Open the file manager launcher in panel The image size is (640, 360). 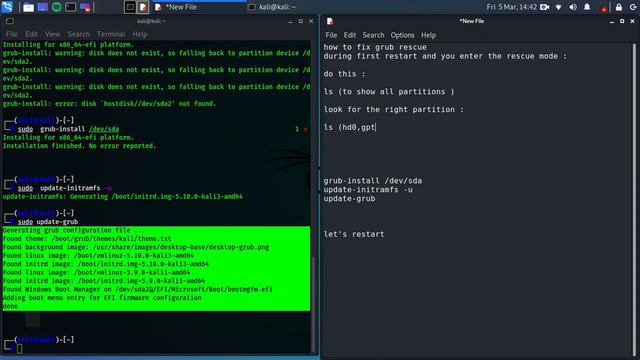(x=28, y=7)
